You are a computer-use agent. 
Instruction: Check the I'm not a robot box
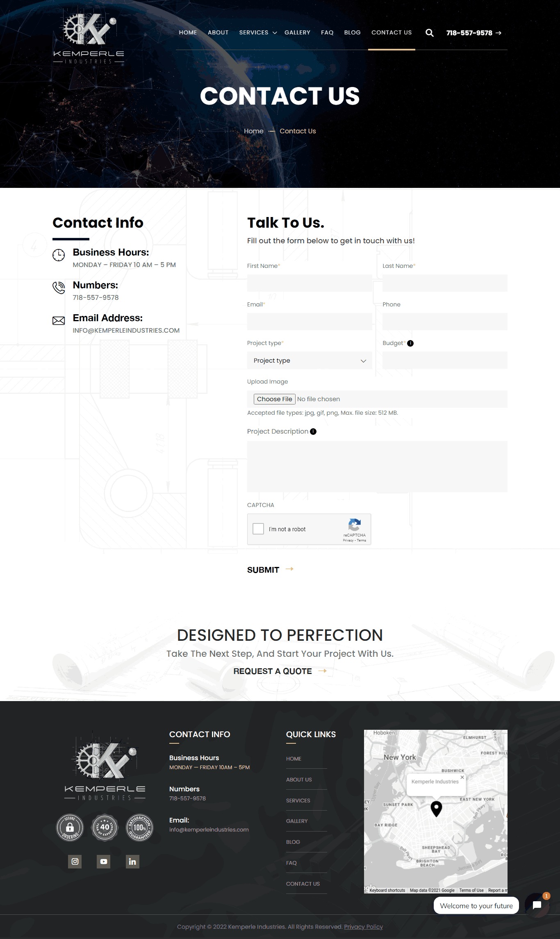[x=258, y=529]
